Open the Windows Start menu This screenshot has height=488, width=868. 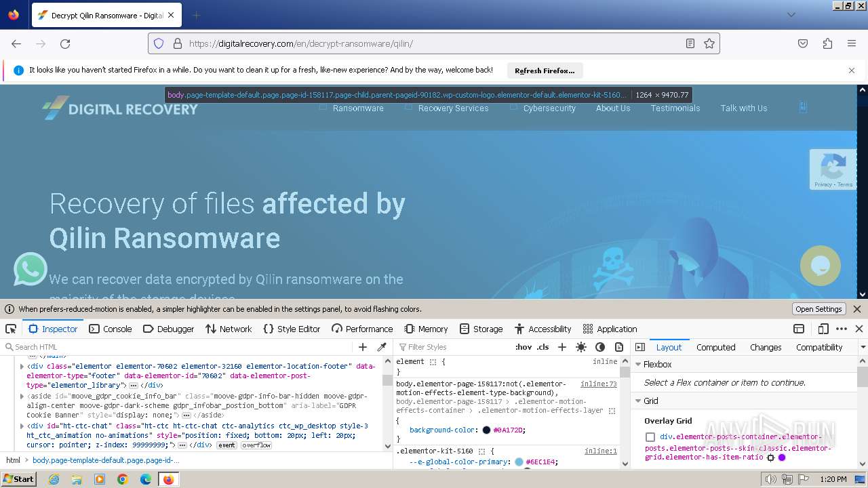click(20, 479)
